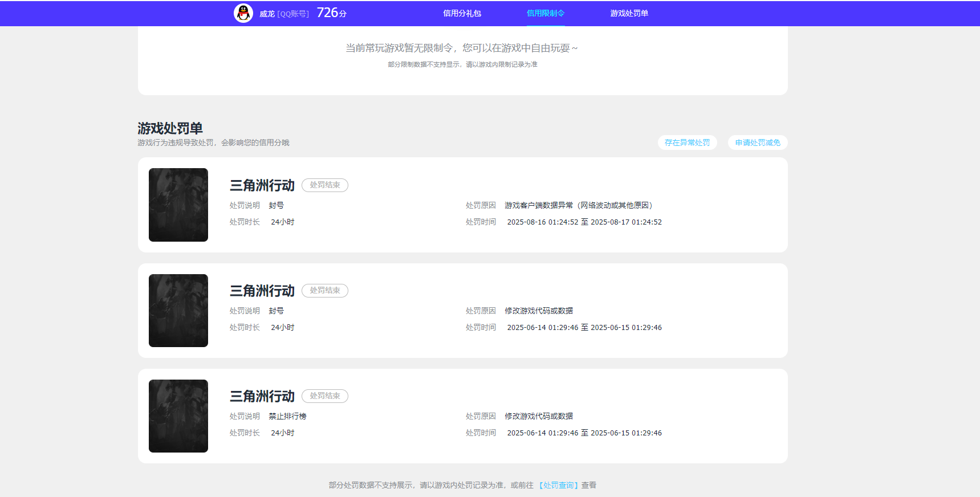
Task: Click the 2025-08-16 01:24:52 penalty time range
Action: pyautogui.click(x=584, y=222)
